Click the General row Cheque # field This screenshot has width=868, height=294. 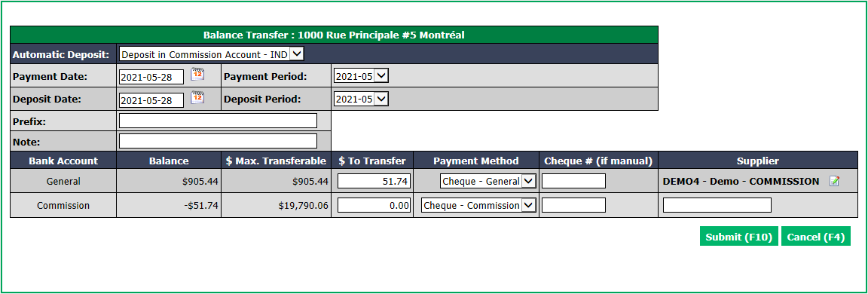pyautogui.click(x=573, y=181)
